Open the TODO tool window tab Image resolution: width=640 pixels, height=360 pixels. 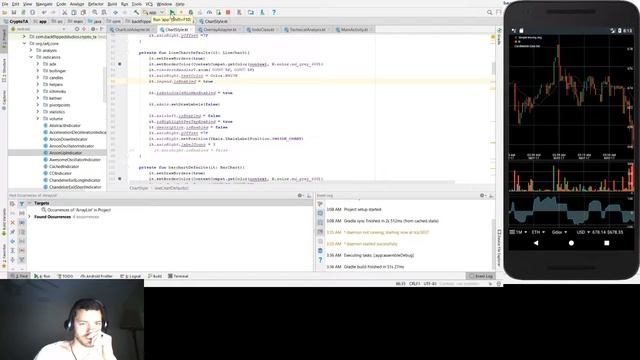click(65, 276)
